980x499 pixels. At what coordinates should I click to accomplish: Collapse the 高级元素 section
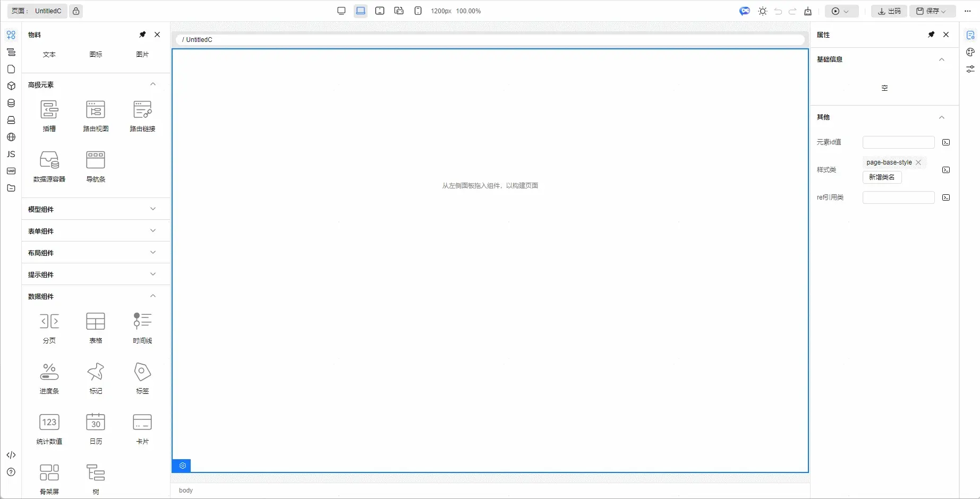tap(153, 84)
